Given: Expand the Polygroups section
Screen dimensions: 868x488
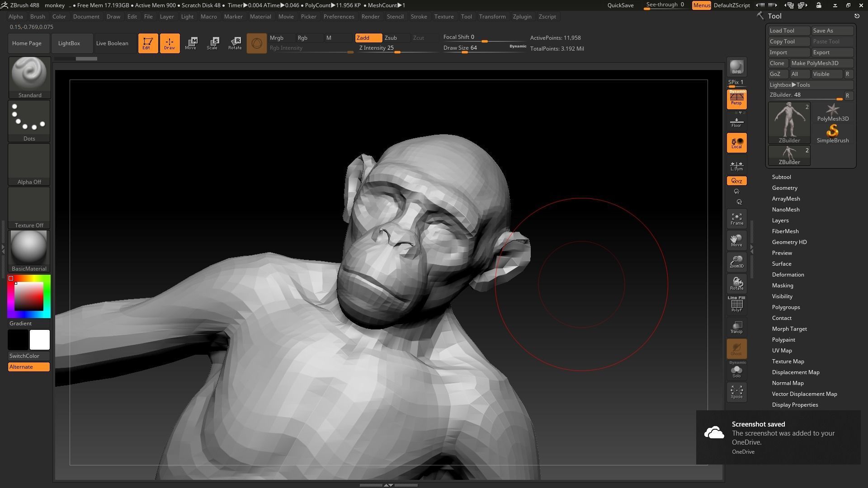Looking at the screenshot, I should pyautogui.click(x=786, y=307).
